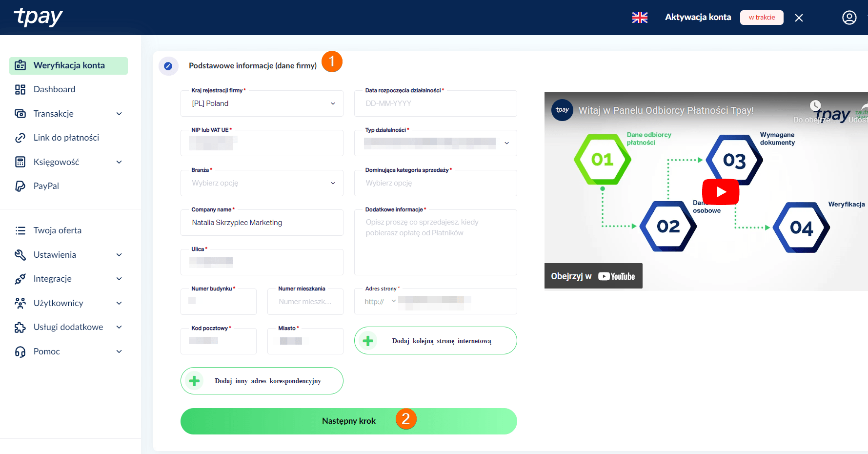
Task: Open the Branża selection dropdown
Action: tap(333, 183)
